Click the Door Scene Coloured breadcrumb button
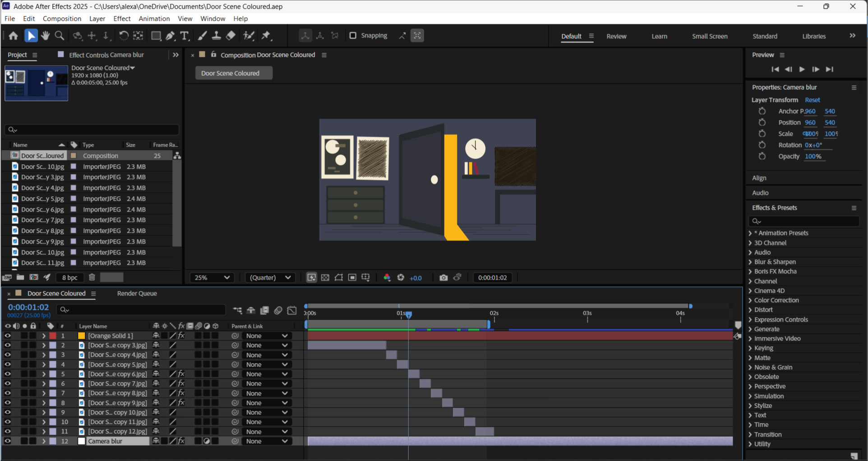 [x=234, y=73]
